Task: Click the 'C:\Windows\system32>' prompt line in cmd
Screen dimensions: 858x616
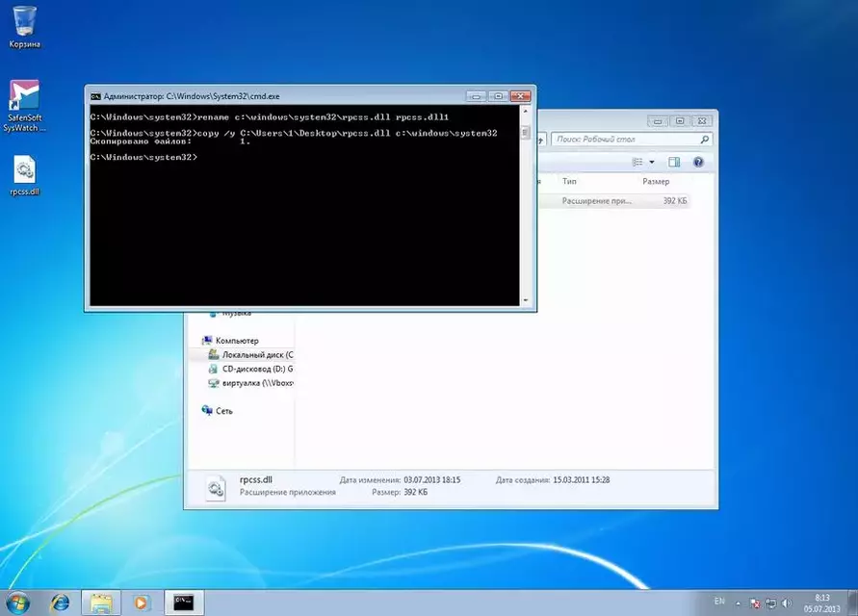Action: click(x=143, y=157)
